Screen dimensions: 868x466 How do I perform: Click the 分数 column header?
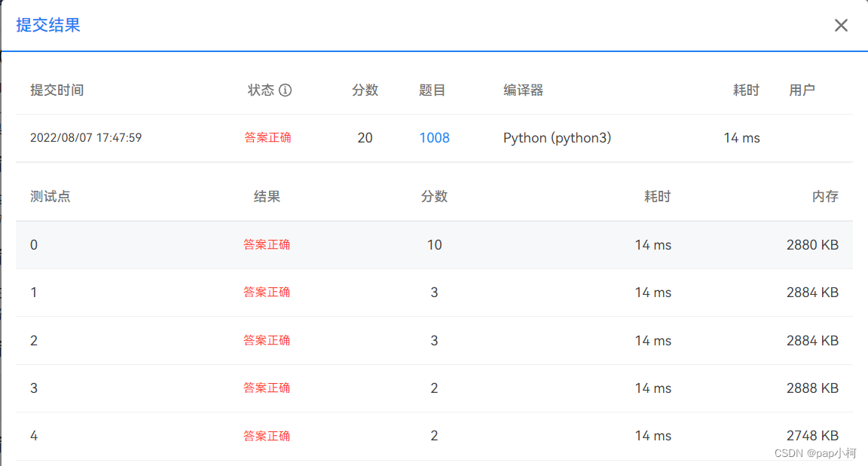coord(365,89)
